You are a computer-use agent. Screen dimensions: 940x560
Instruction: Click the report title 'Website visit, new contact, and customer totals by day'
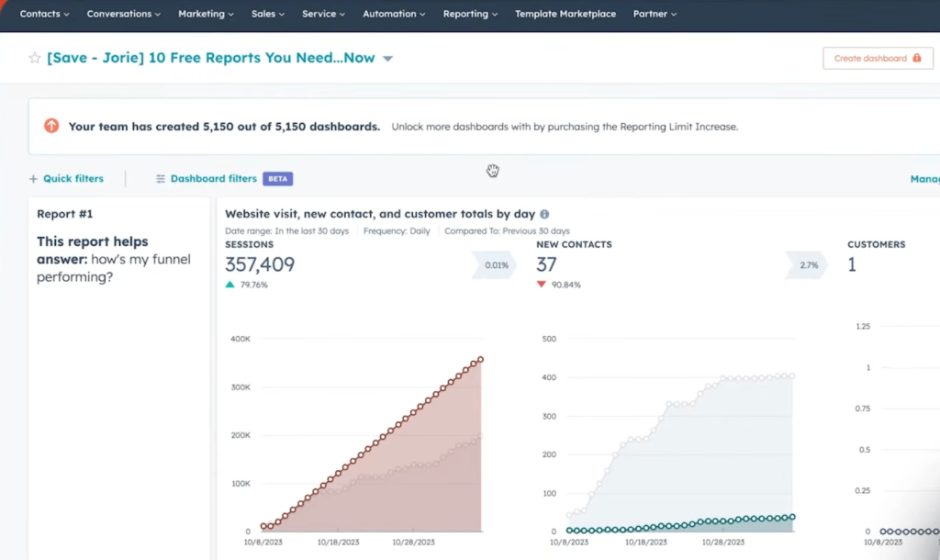click(379, 214)
